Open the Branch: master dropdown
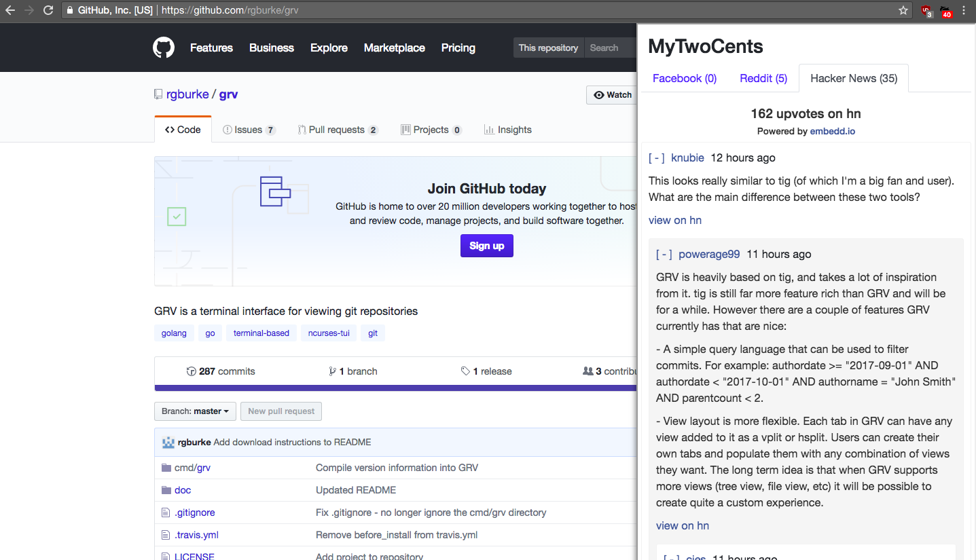The height and width of the screenshot is (560, 976). click(x=195, y=411)
